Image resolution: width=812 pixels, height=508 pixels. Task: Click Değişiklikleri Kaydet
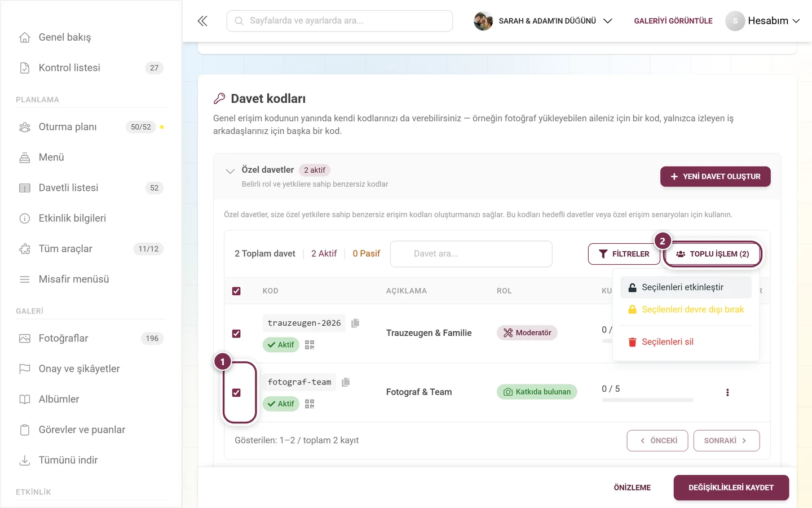click(731, 488)
